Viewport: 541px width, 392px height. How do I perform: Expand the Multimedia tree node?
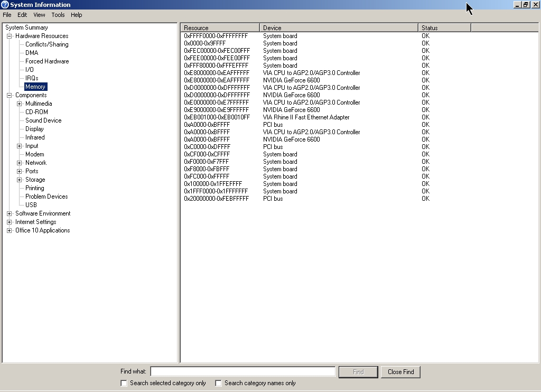[20, 104]
